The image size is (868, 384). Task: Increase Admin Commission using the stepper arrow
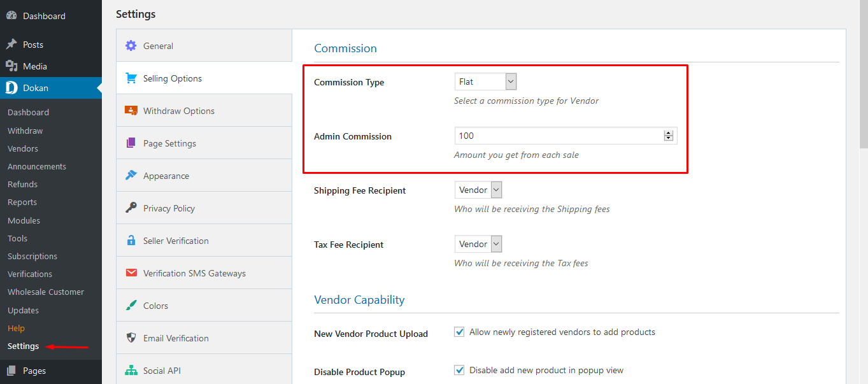click(x=668, y=133)
